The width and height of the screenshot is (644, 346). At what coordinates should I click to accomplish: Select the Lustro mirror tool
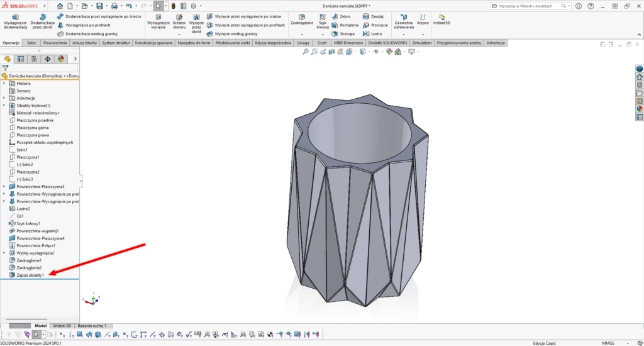pyautogui.click(x=372, y=33)
